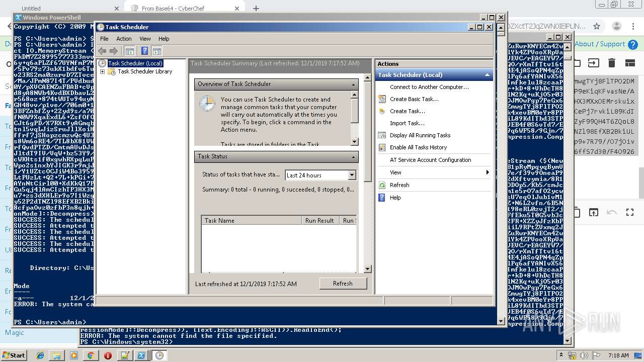Screen dimensions: 644x362
Task: Open Opera from the taskbar
Action: (x=108, y=355)
